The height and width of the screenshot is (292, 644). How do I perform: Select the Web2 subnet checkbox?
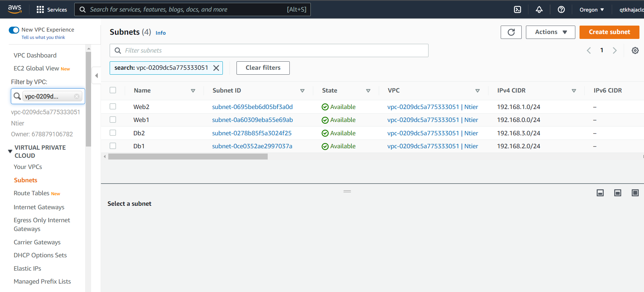(113, 106)
